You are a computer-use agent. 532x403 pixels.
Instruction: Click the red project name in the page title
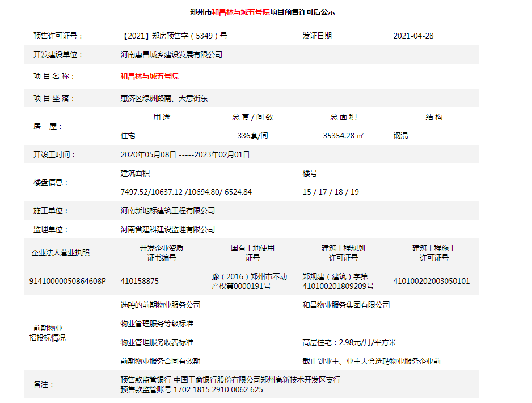(240, 12)
